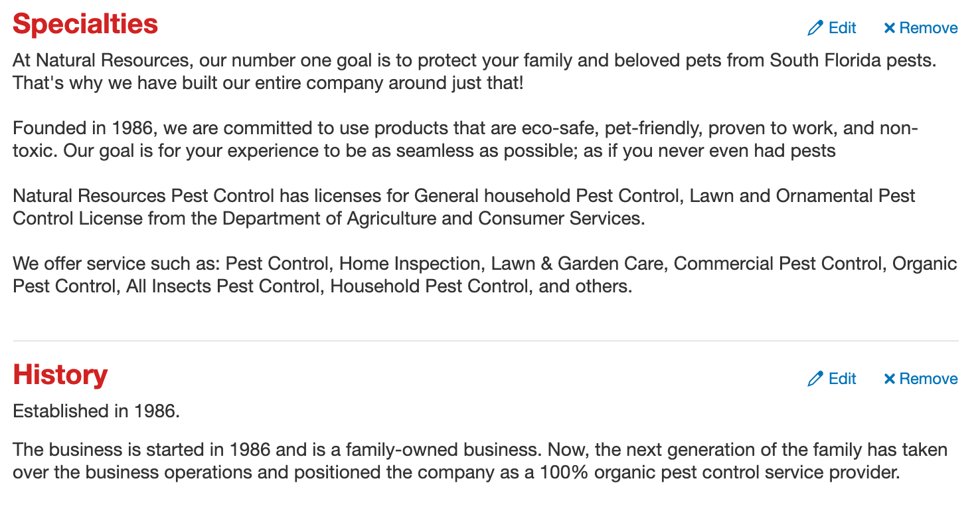Click the paragraph starting 'The business is started'
Image resolution: width=980 pixels, height=509 pixels.
pyautogui.click(x=480, y=461)
